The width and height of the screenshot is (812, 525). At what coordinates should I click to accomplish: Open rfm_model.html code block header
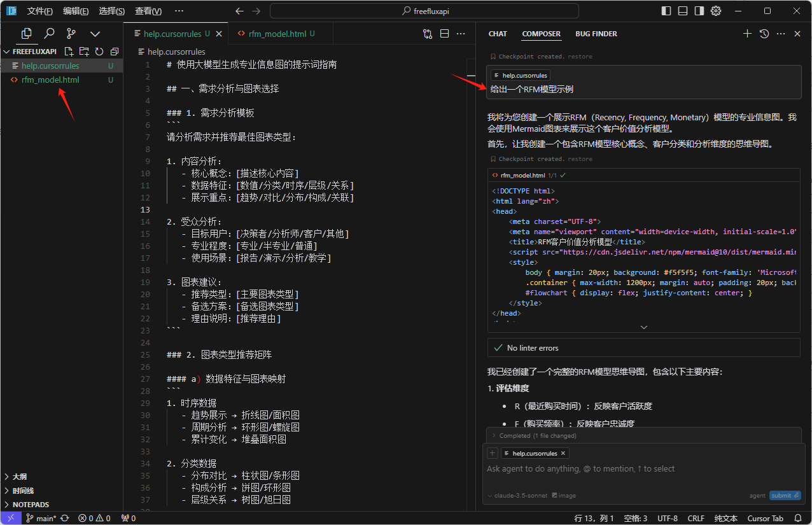coord(643,175)
